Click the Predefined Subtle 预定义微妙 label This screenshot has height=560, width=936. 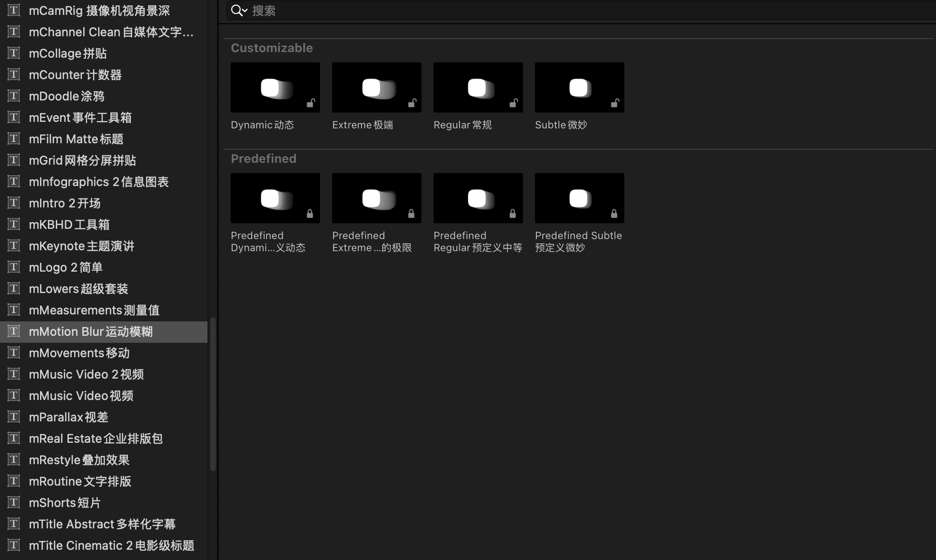pyautogui.click(x=578, y=241)
